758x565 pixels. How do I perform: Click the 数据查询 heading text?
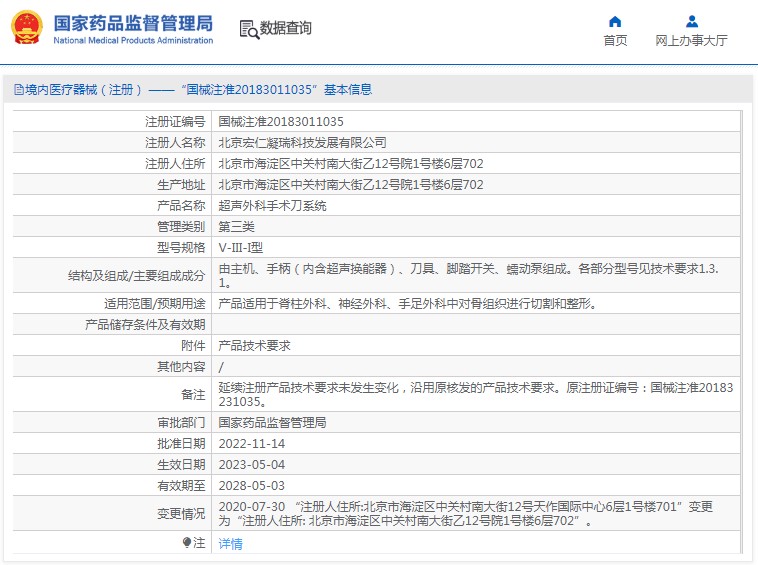tap(286, 28)
